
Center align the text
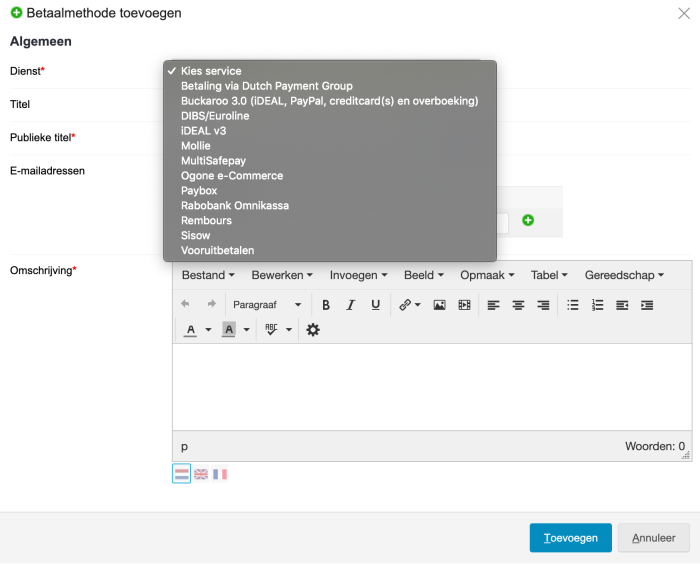coord(518,305)
